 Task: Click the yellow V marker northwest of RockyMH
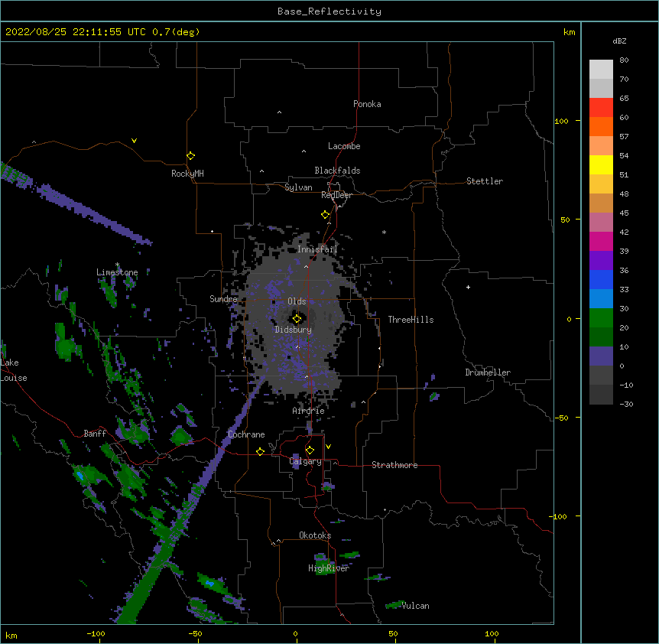(134, 141)
